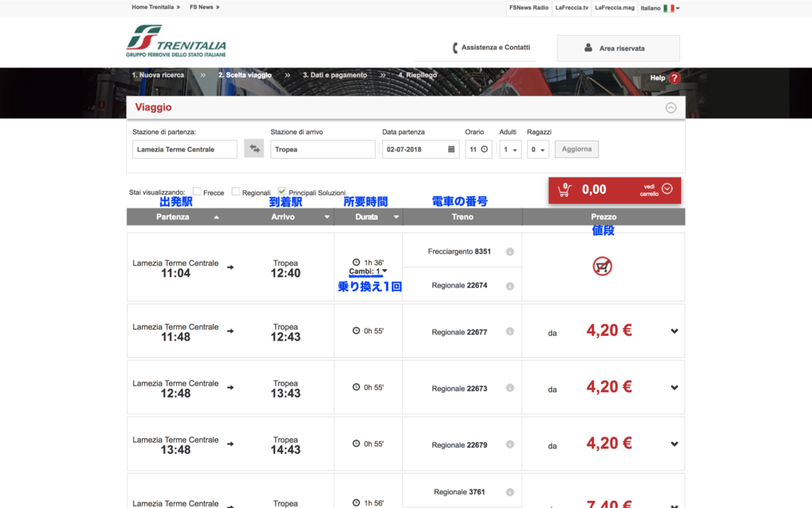Click Regionale 22677 train name
This screenshot has height=508, width=812.
pyautogui.click(x=459, y=333)
